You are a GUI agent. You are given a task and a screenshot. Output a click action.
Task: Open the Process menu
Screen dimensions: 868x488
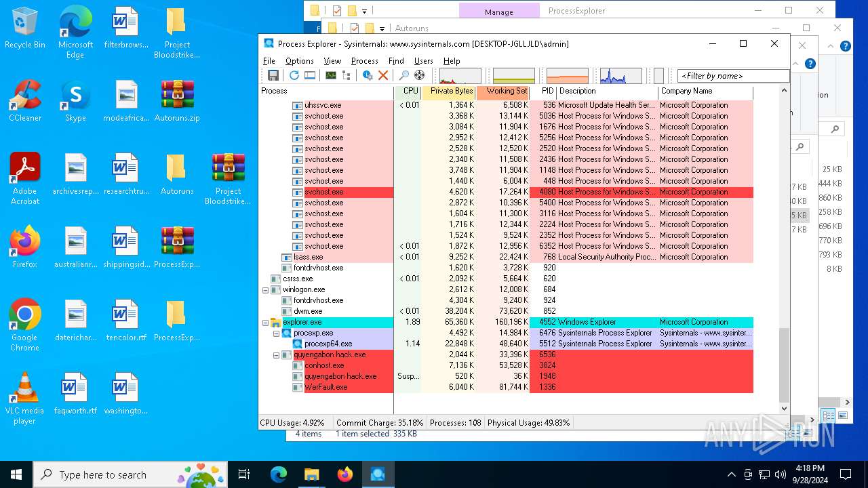point(365,60)
